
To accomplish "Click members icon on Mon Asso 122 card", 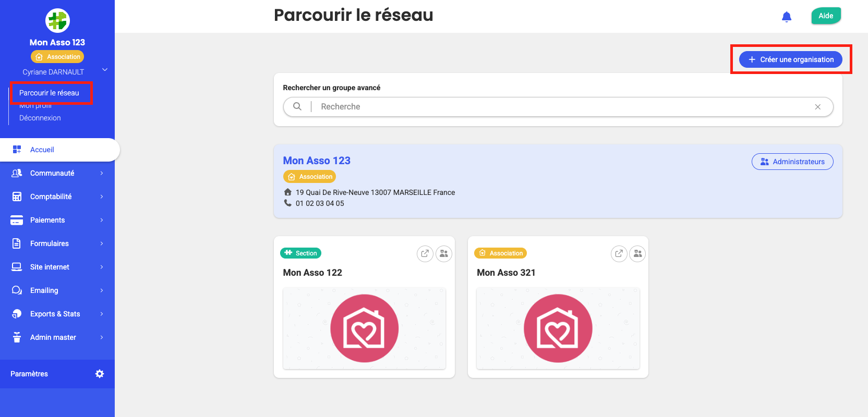I will tap(444, 254).
